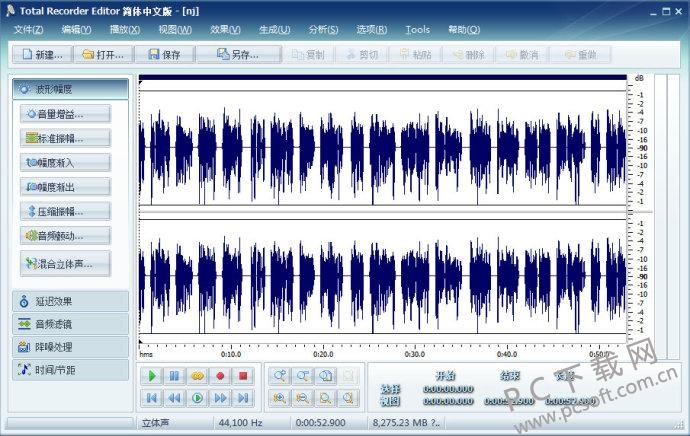
Task: Click the 0:20.0 mark on the time ruler
Action: (323, 354)
